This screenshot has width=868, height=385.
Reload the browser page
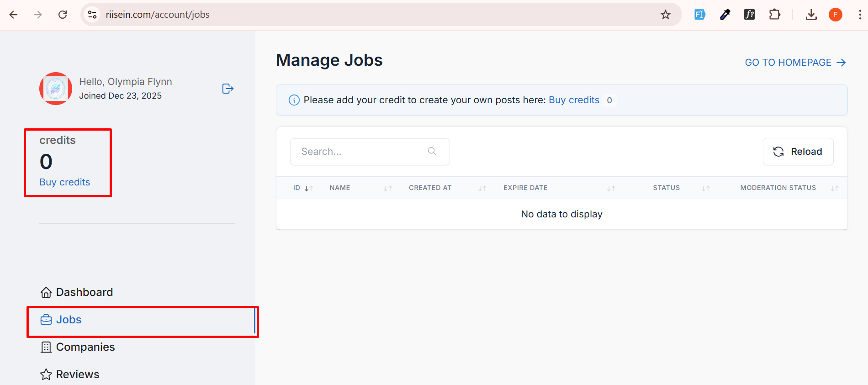point(63,15)
